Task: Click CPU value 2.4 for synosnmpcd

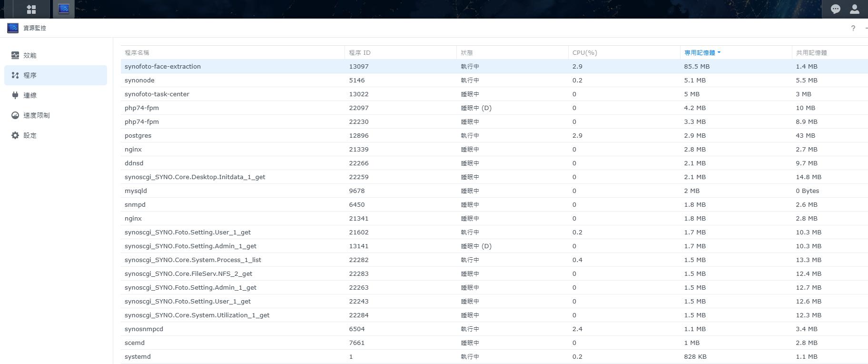Action: [577, 329]
